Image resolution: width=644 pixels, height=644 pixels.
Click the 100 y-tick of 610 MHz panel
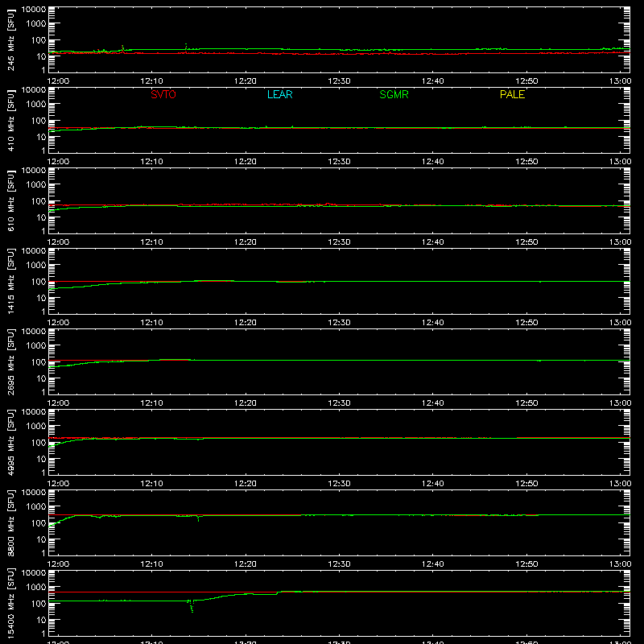tap(39, 201)
